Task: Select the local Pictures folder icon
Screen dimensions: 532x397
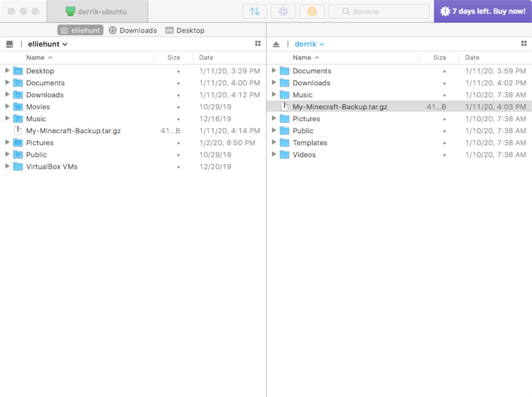Action: [x=18, y=142]
